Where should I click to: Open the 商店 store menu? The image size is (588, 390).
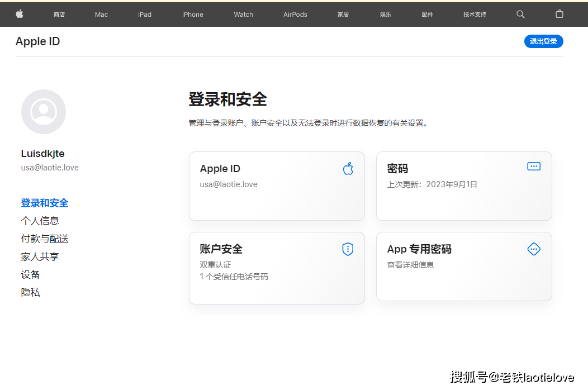pyautogui.click(x=59, y=15)
